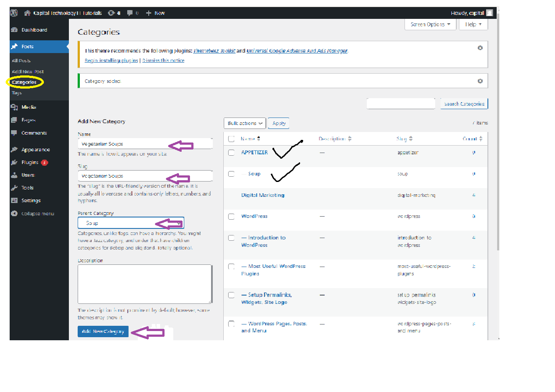Open Tags under the Posts menu
555x392 pixels.
coord(17,93)
